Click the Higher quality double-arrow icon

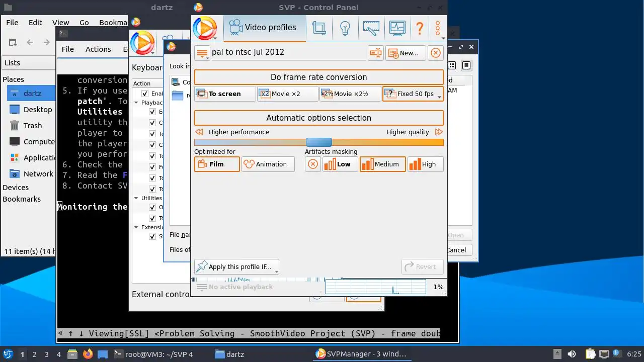pyautogui.click(x=439, y=132)
